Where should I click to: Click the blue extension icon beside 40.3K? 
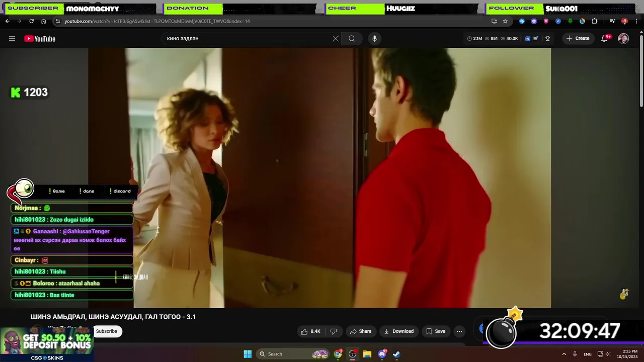click(x=527, y=39)
